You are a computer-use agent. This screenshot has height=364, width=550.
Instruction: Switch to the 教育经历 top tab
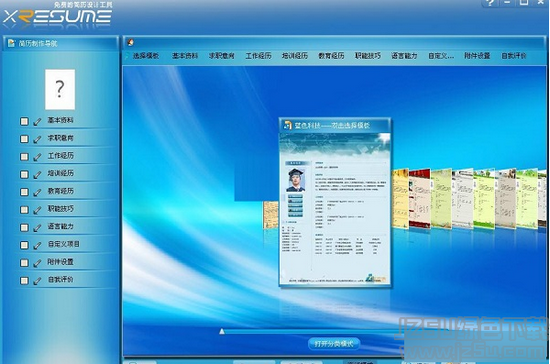pyautogui.click(x=331, y=56)
